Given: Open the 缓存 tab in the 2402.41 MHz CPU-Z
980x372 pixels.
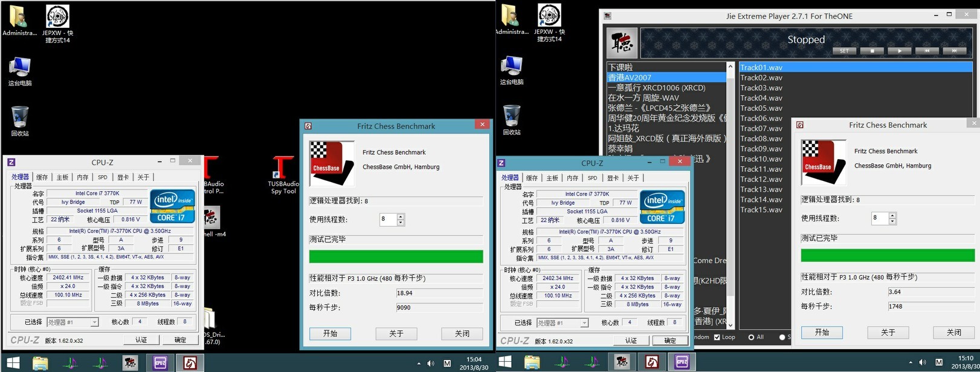Looking at the screenshot, I should point(42,177).
